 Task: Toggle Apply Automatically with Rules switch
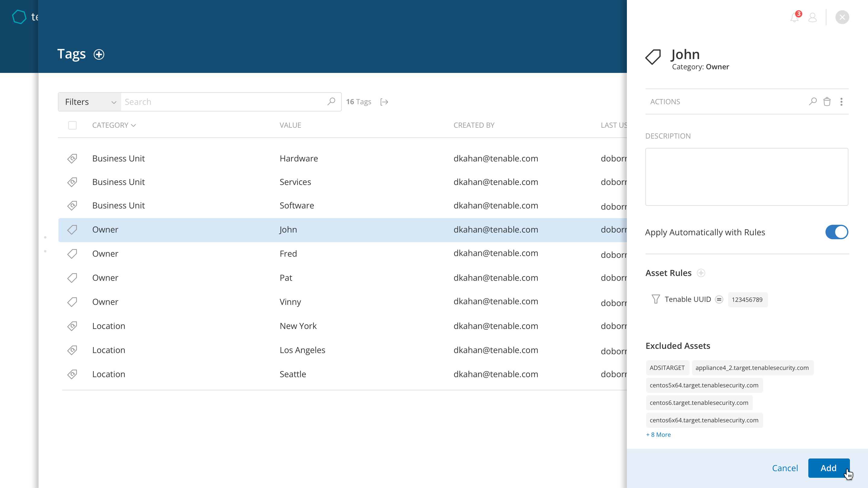[x=836, y=232]
